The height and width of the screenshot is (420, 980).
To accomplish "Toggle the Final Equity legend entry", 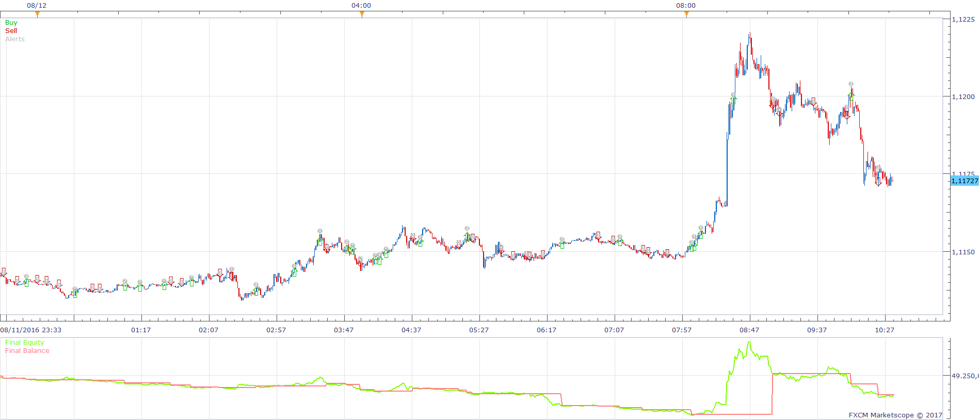I will pos(25,342).
